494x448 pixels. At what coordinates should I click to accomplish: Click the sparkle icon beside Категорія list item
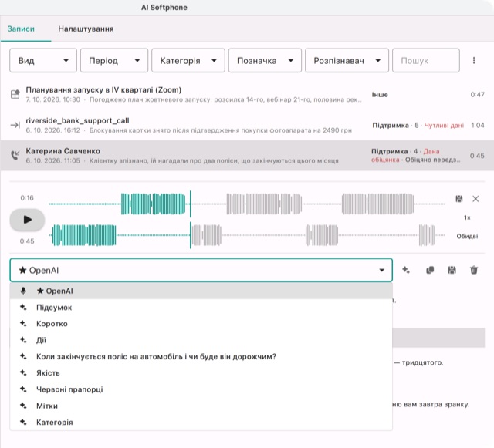point(23,422)
